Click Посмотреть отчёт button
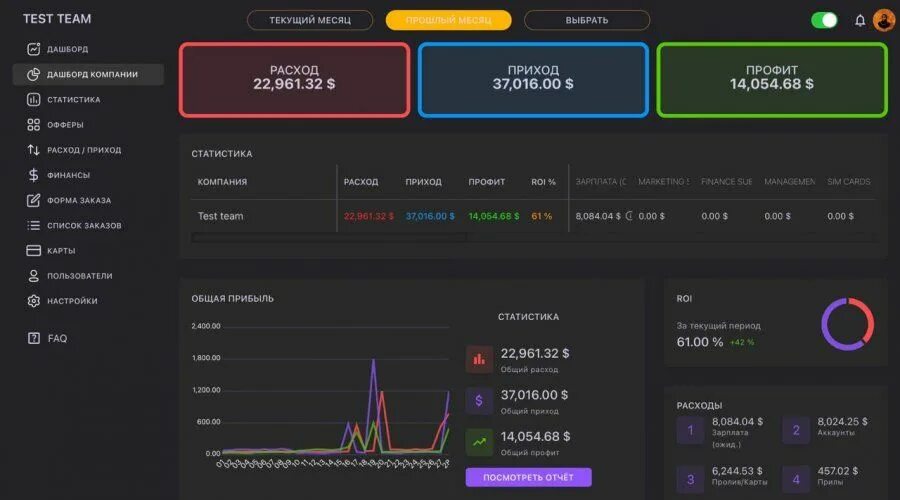This screenshot has height=500, width=900. (528, 477)
